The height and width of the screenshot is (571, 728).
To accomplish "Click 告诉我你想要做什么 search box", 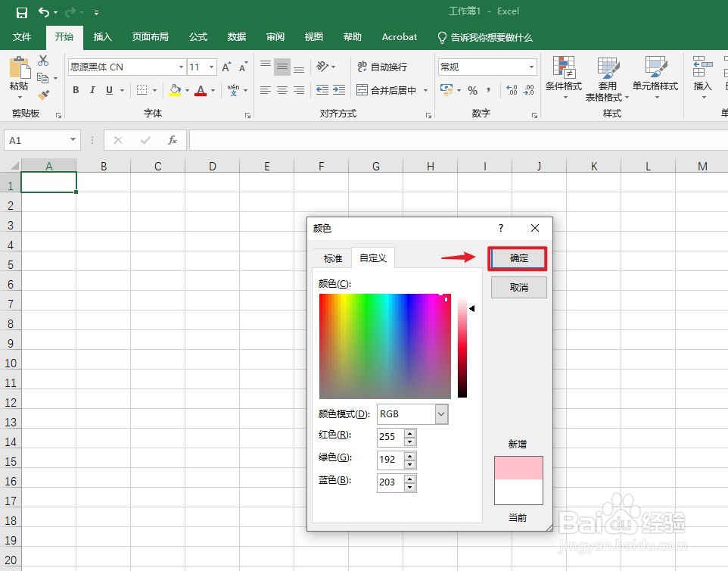I will coord(485,37).
